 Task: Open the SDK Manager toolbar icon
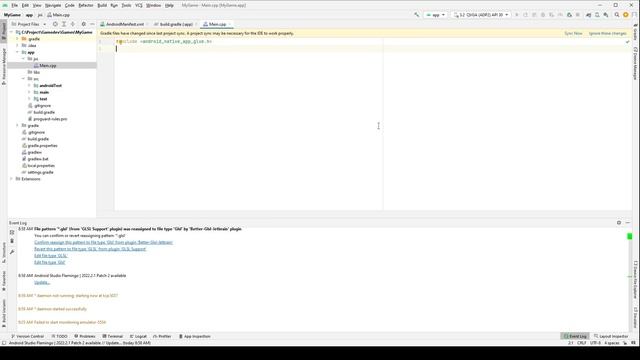(606, 15)
